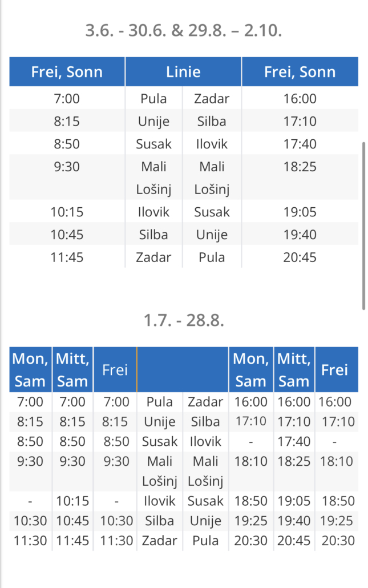The image size is (368, 588).
Task: Select the 'Unije' cell beside 8:15 in top table
Action: (153, 121)
